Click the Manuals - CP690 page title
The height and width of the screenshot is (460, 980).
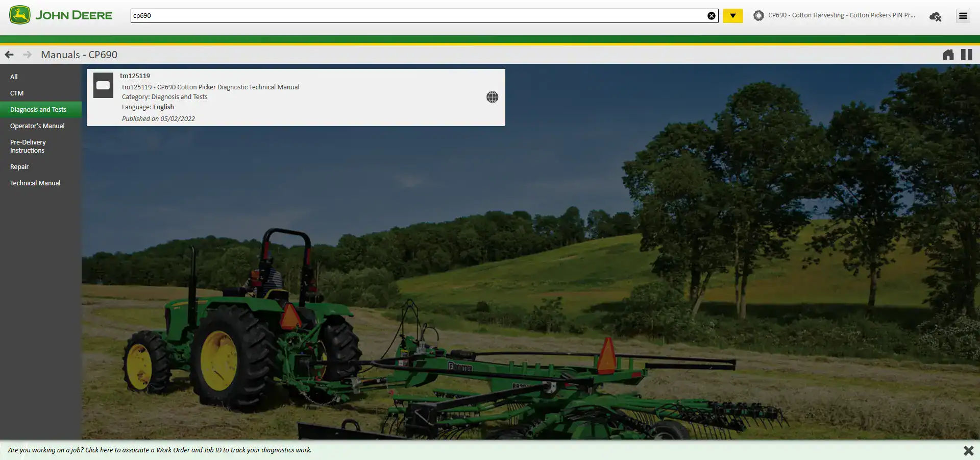click(x=79, y=55)
